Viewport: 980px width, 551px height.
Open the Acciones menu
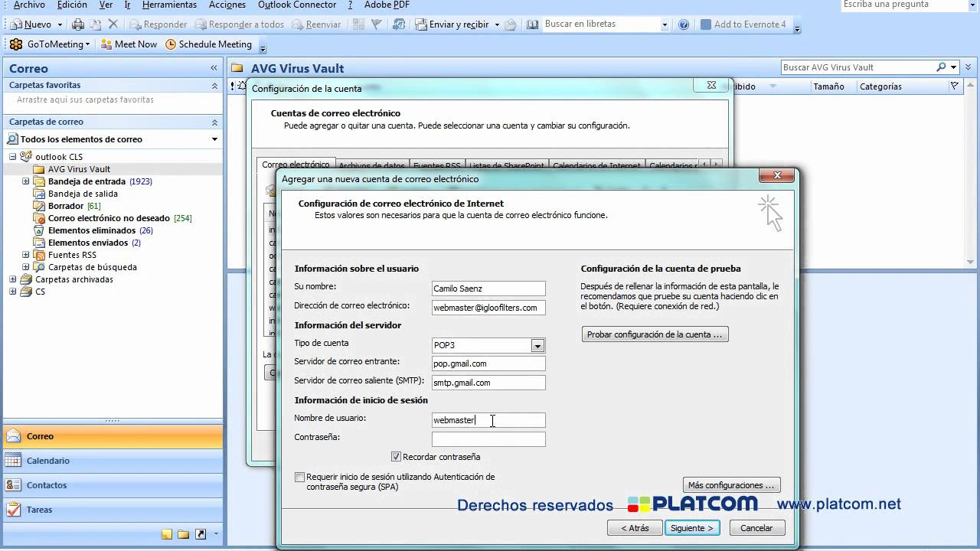[227, 5]
